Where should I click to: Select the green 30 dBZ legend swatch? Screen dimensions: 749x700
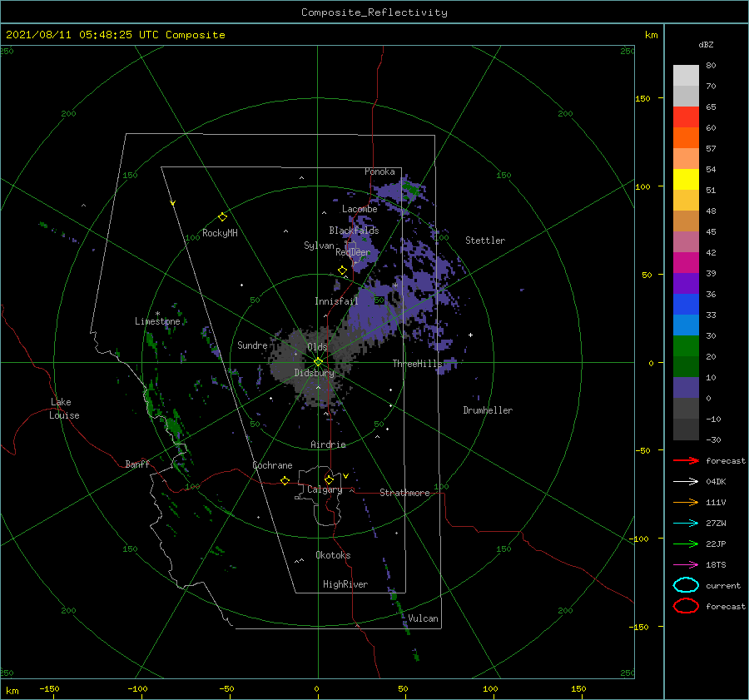pos(686,346)
